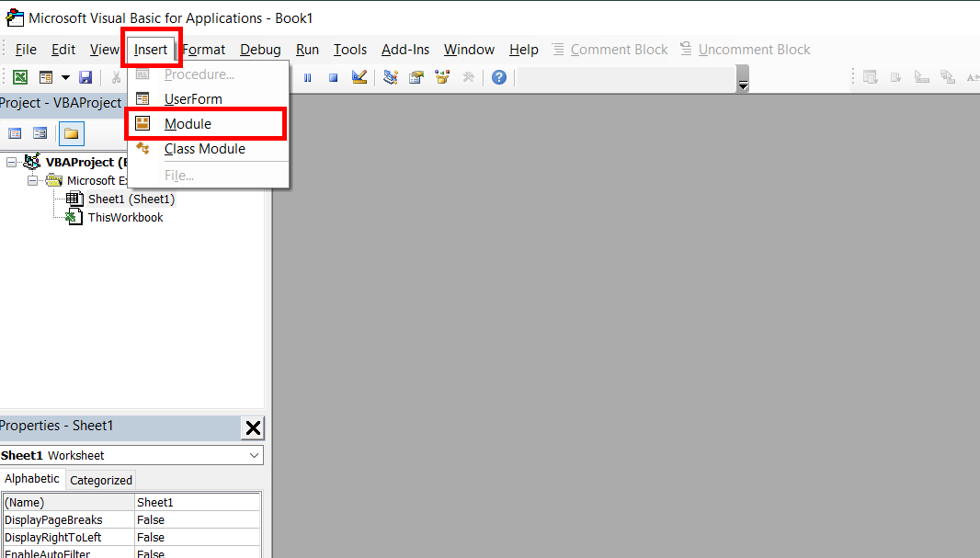Viewport: 980px width, 558px height.
Task: Click the Cut scissors icon
Action: (x=116, y=77)
